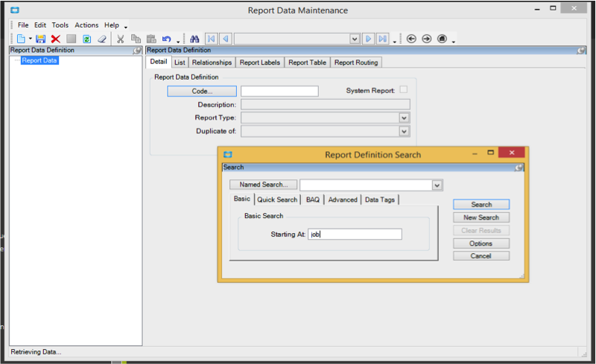596x364 pixels.
Task: Click the Report Data Maintenance window icon
Action: 15,10
